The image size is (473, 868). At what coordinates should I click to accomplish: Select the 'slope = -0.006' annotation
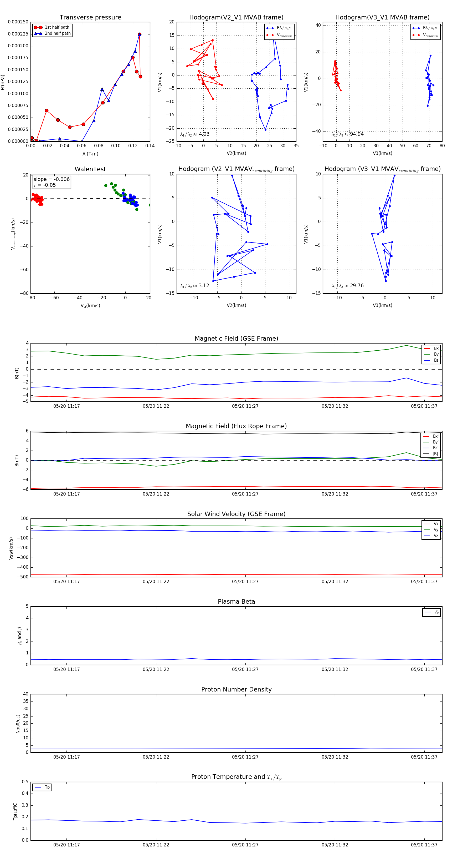pos(52,179)
